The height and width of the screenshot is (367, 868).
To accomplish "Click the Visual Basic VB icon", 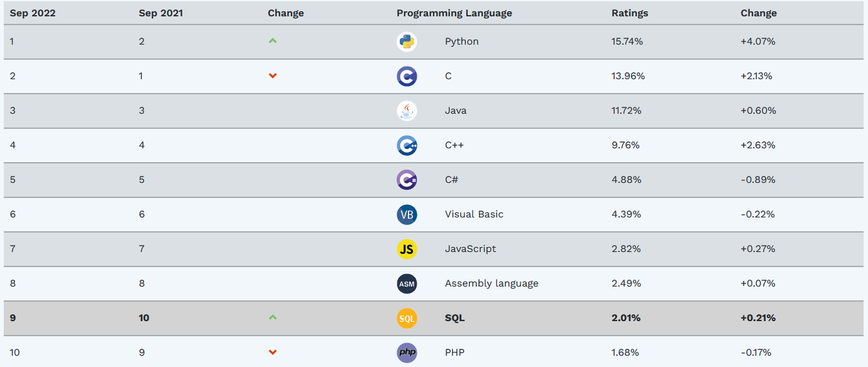I will point(407,214).
